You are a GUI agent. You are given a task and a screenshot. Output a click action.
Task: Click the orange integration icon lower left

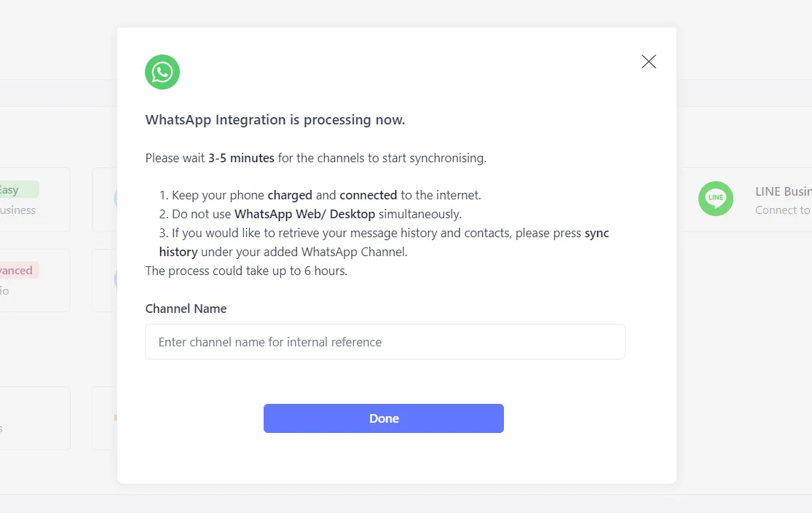(115, 416)
